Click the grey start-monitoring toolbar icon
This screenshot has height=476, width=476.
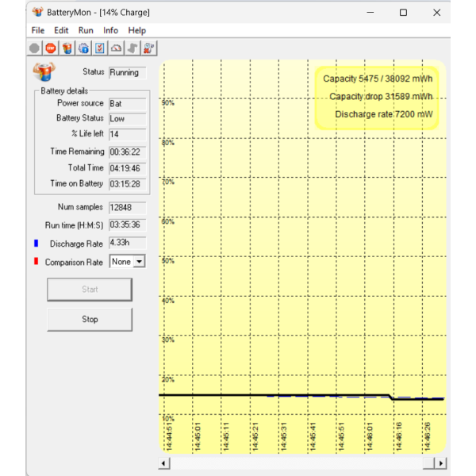coord(35,48)
